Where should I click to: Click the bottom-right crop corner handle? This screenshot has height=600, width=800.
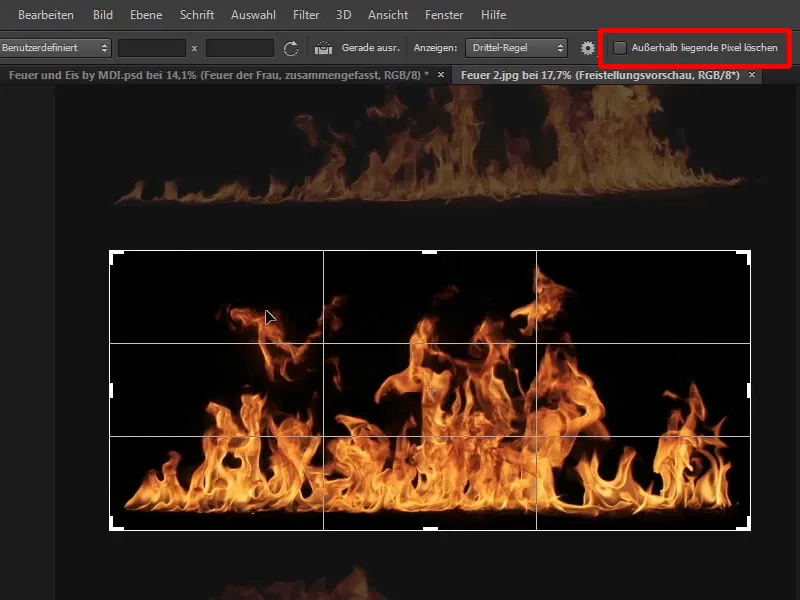coord(744,524)
